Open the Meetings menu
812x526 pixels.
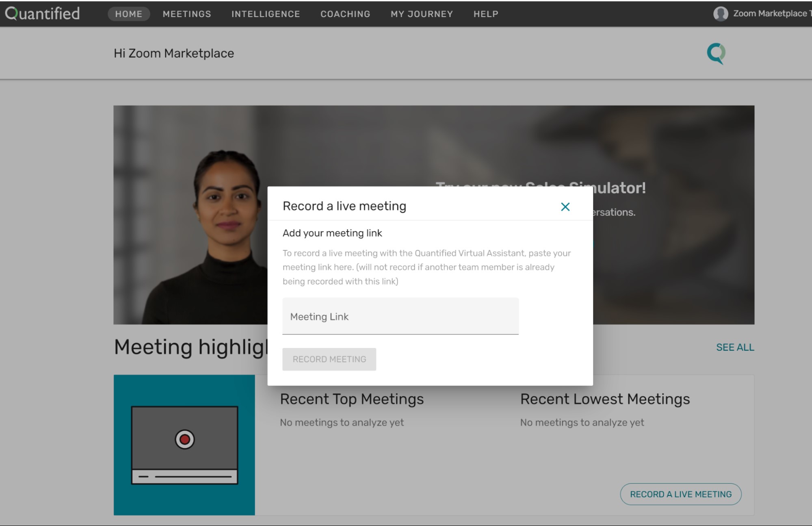click(187, 14)
